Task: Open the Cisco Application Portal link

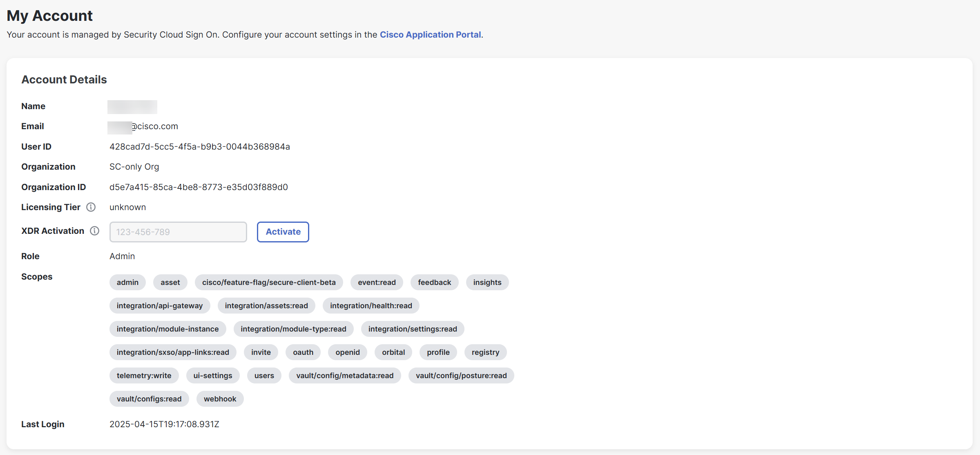Action: pos(431,35)
